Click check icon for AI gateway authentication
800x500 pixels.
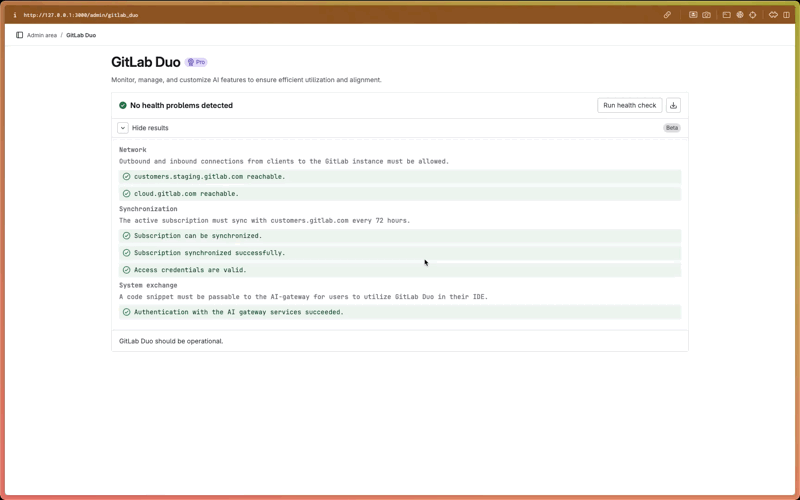[127, 312]
